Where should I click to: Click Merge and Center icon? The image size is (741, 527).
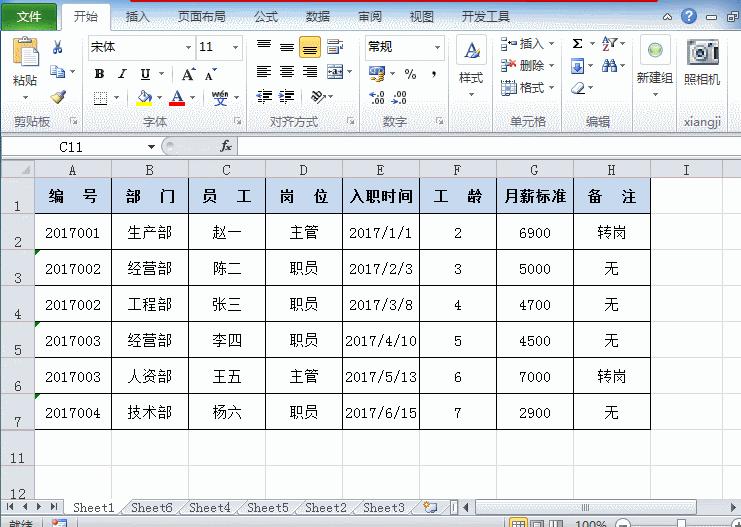click(x=335, y=72)
